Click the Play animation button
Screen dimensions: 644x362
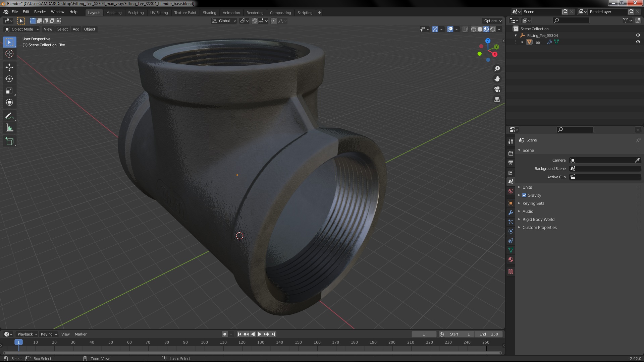point(260,334)
